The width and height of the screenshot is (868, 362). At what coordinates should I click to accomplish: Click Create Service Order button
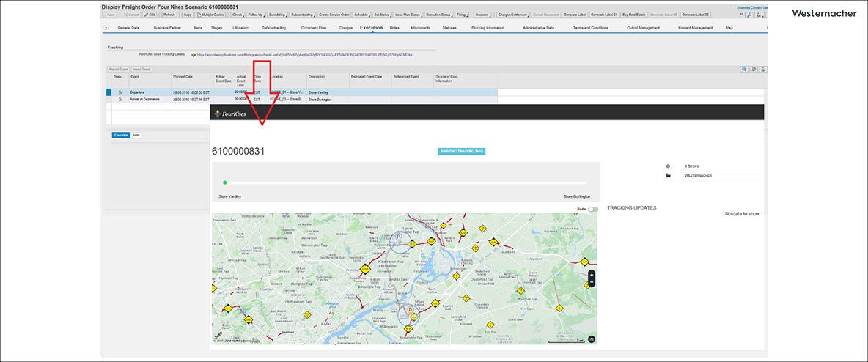[x=334, y=15]
